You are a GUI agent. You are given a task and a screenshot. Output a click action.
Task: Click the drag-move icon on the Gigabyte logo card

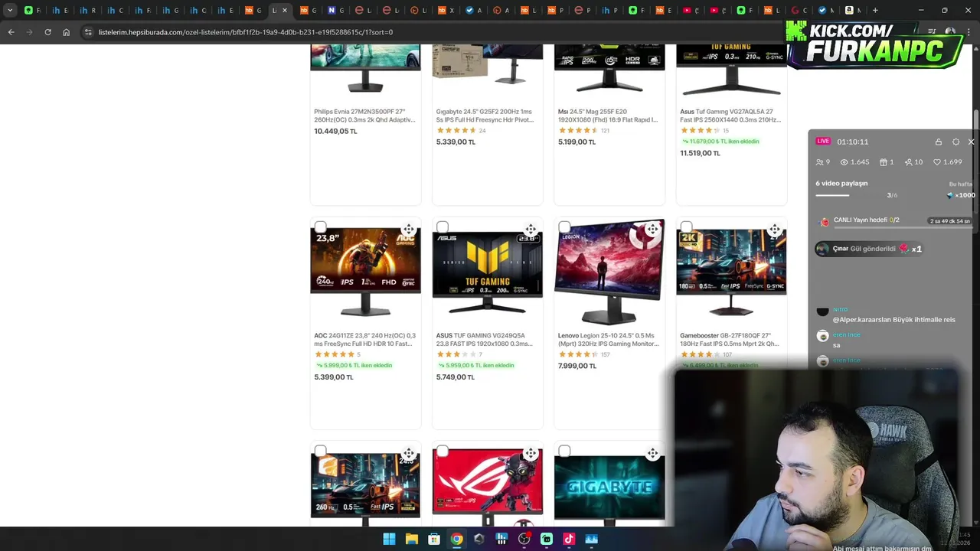[652, 454]
